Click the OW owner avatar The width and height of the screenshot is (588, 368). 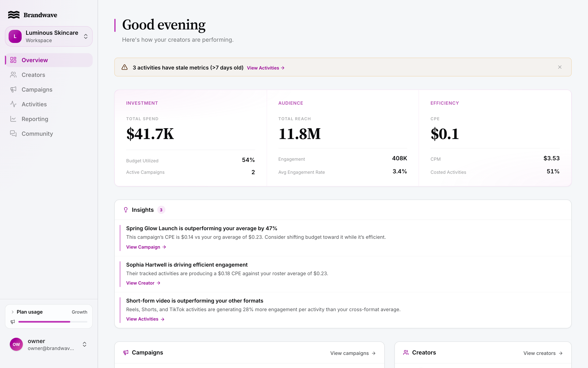click(16, 344)
